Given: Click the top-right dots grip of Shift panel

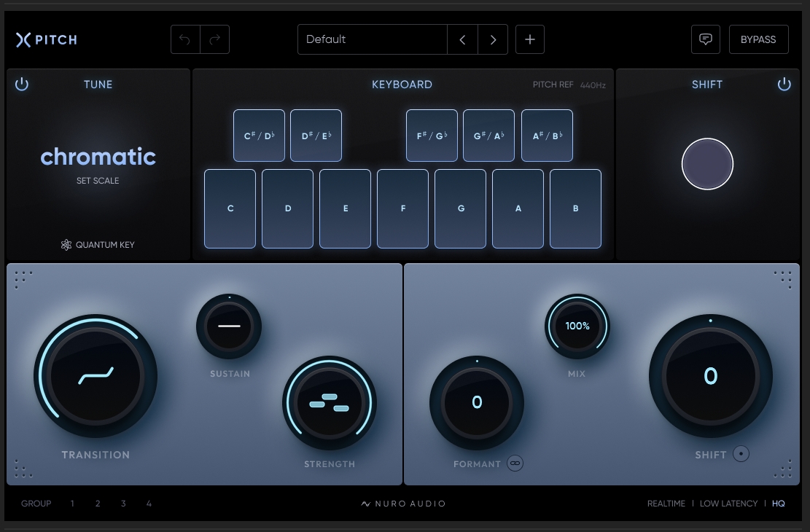Looking at the screenshot, I should 783,279.
